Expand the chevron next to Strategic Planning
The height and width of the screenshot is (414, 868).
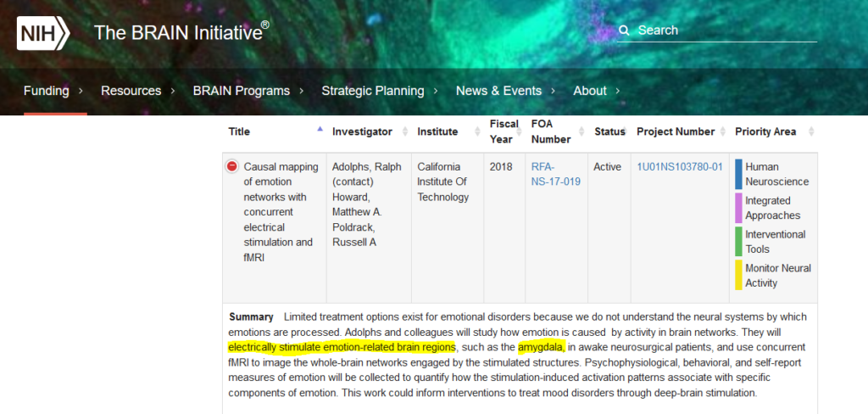tap(436, 91)
